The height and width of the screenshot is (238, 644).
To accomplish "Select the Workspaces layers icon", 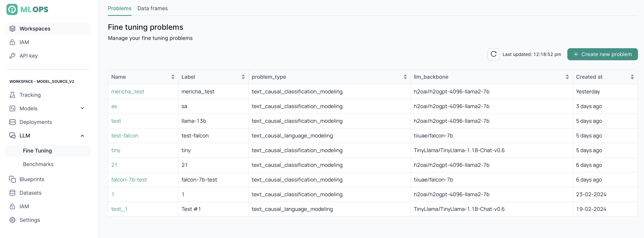I will pos(12,28).
